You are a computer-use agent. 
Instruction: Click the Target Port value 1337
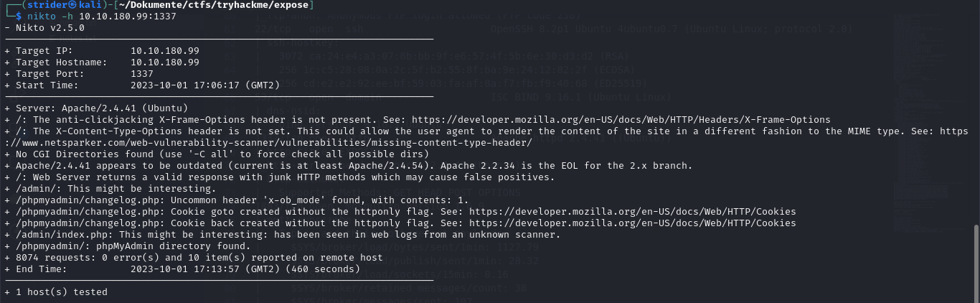(142, 74)
